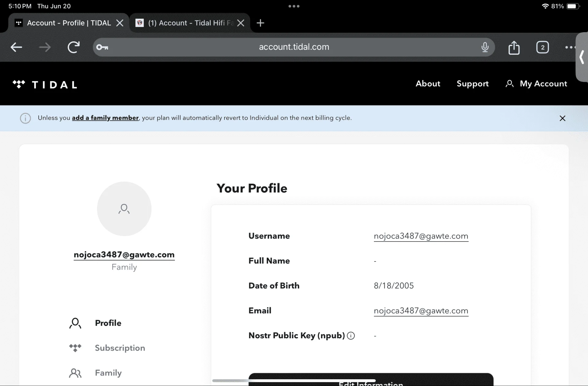Tap the battery indicator
This screenshot has width=588, height=386.
click(573, 6)
